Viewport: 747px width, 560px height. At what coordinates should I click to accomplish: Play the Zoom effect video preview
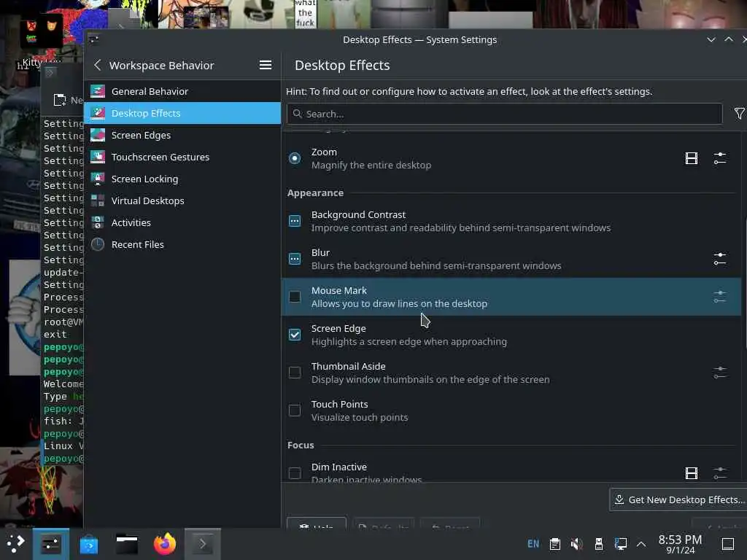pos(692,158)
